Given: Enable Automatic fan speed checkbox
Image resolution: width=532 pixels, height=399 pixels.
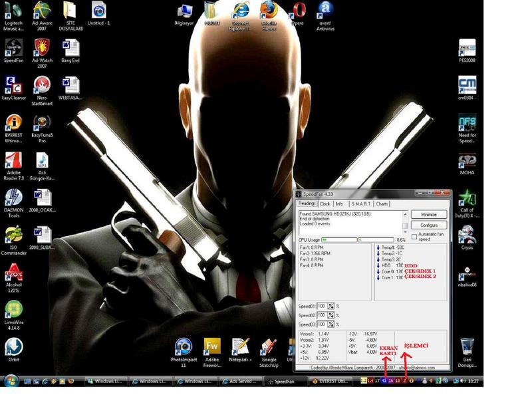Looking at the screenshot, I should coord(414,237).
